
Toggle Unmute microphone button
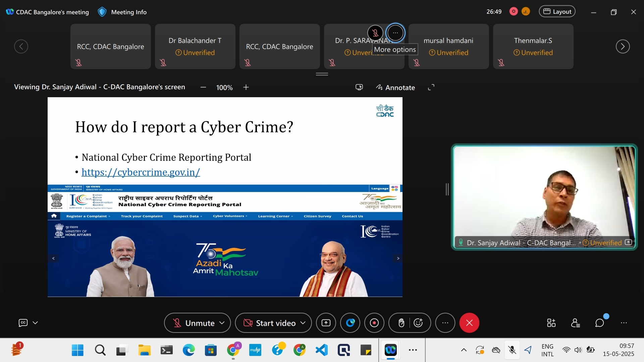pyautogui.click(x=194, y=323)
